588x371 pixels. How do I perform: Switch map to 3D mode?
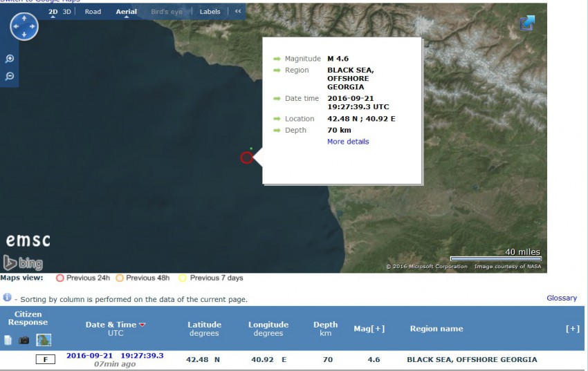pos(67,12)
